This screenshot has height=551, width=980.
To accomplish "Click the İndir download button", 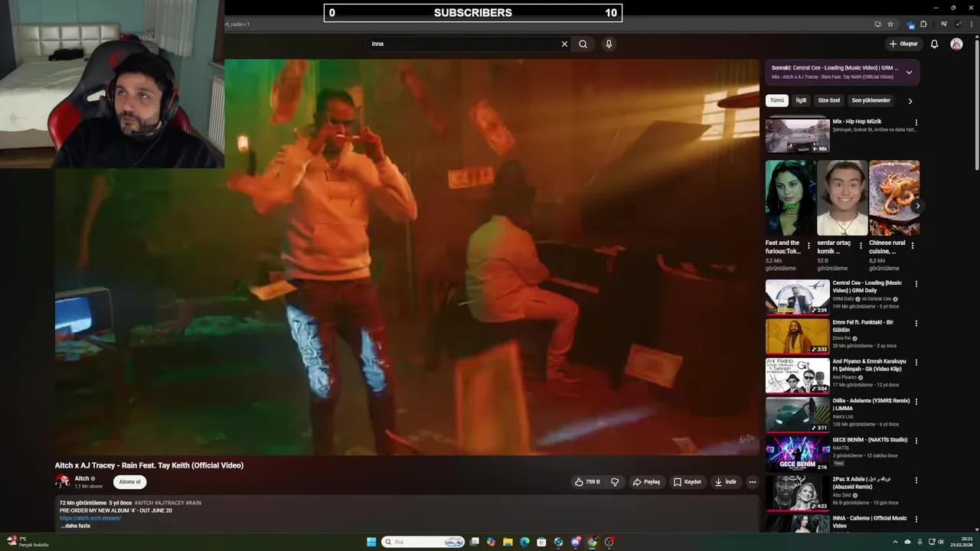I will pyautogui.click(x=725, y=482).
